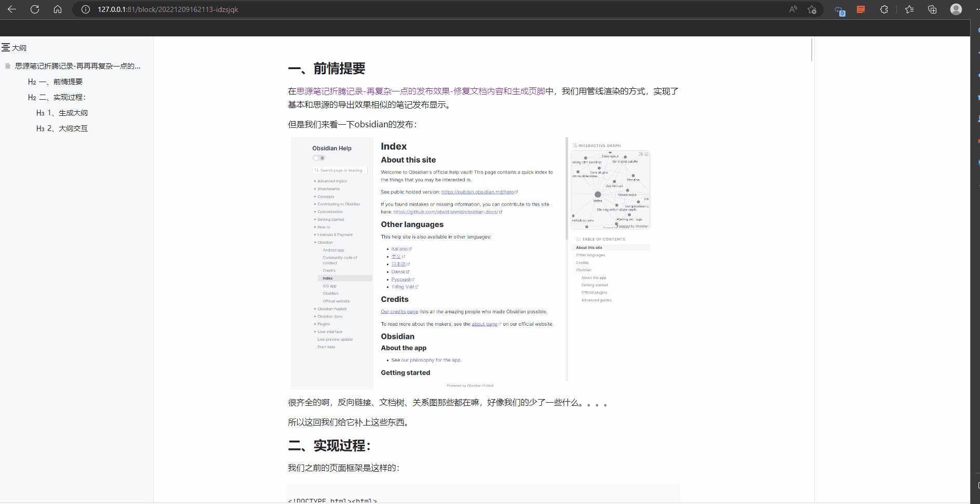Screen dimensions: 980x504
Task: Click the Read aloud icon in the toolbar
Action: 793,9
